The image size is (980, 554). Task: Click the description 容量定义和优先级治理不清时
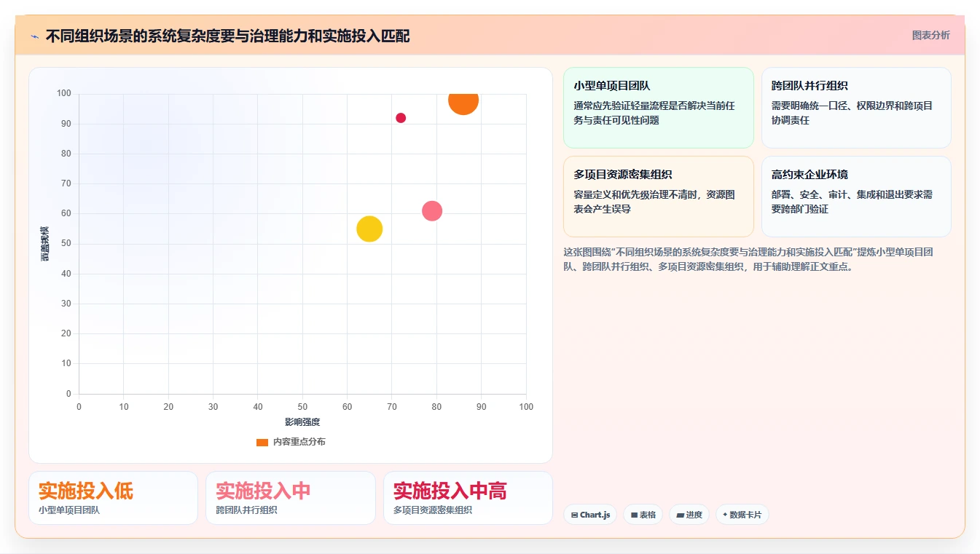point(654,202)
